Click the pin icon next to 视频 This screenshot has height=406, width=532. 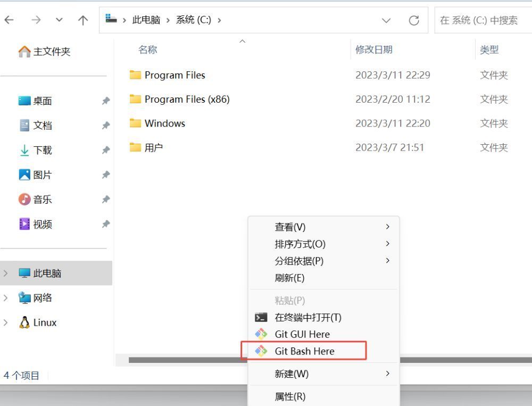click(x=106, y=224)
